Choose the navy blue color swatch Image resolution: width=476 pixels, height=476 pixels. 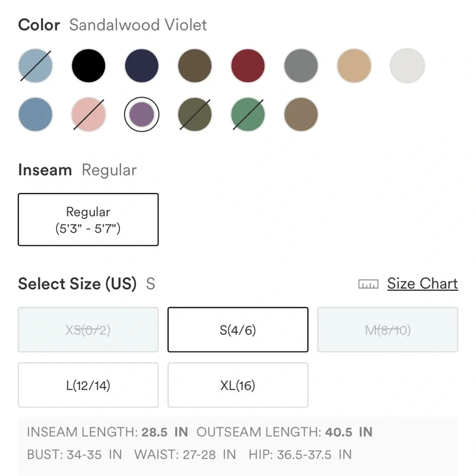point(141,66)
